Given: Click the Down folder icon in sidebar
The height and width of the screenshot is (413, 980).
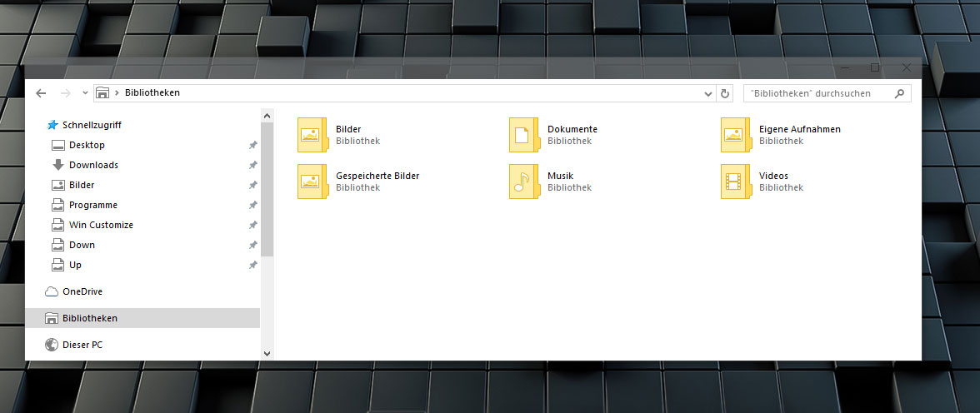Looking at the screenshot, I should [57, 245].
